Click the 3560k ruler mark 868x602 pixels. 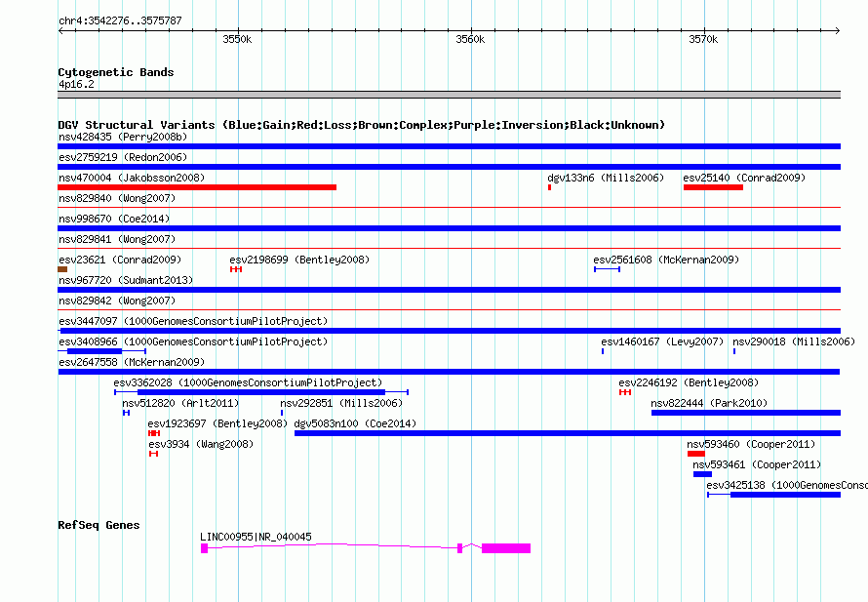(470, 39)
